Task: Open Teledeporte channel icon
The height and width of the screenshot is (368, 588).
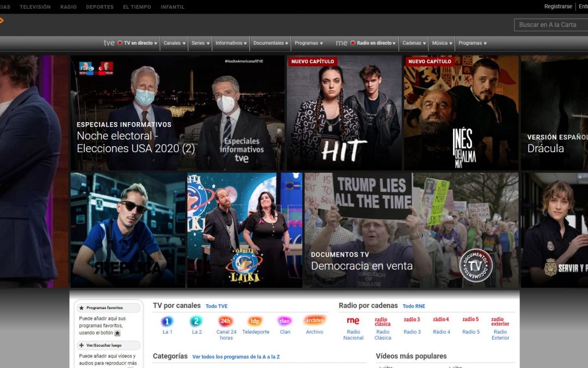Action: [x=255, y=322]
